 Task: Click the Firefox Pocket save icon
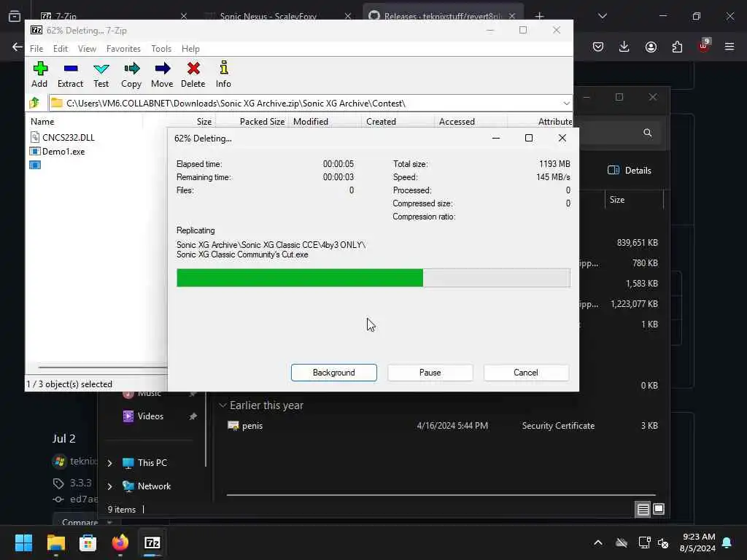(x=598, y=47)
